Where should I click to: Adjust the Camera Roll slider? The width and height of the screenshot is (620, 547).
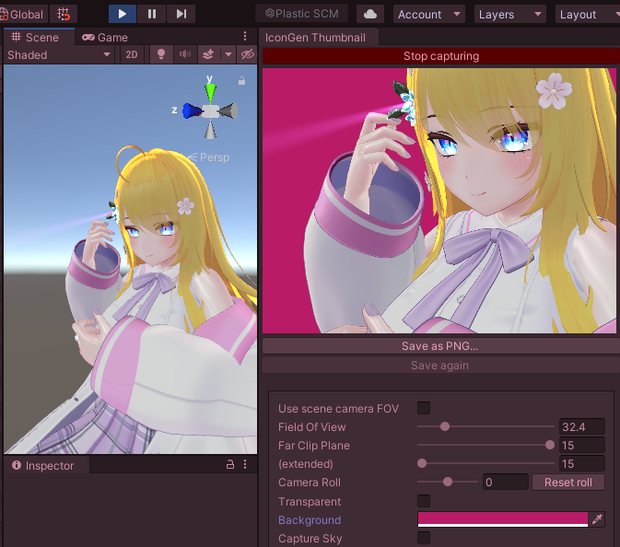click(448, 482)
